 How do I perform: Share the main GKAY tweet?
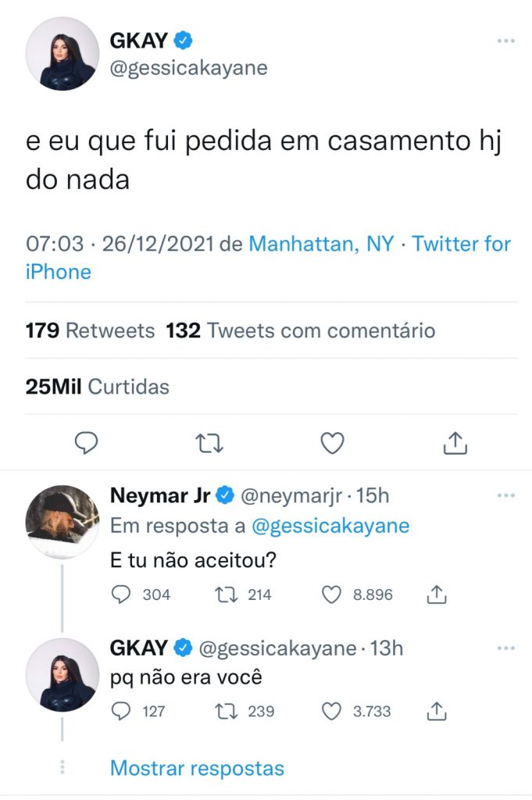point(455,444)
